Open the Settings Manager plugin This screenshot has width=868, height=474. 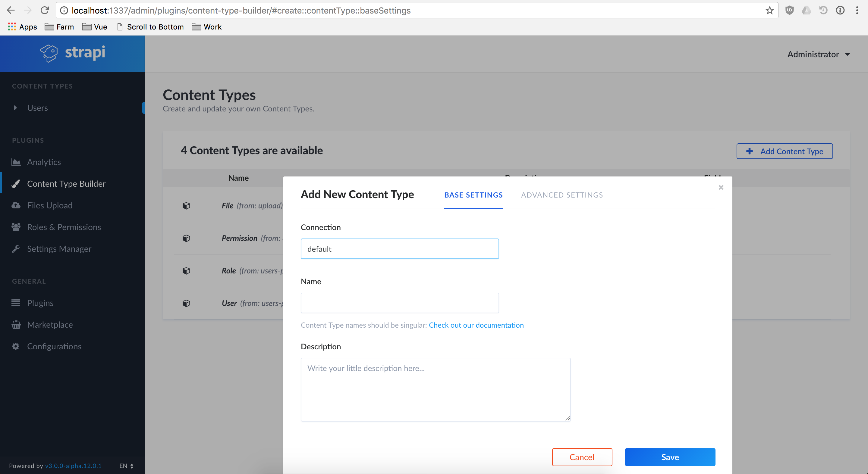tap(59, 248)
